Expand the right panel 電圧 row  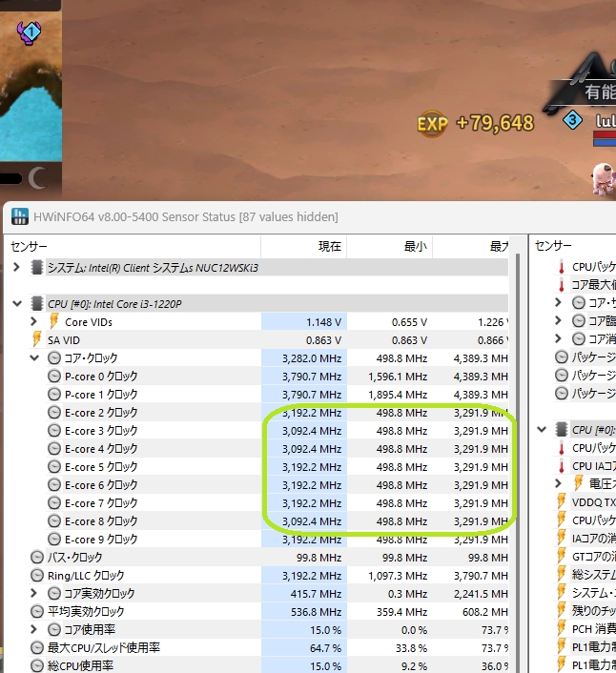558,483
